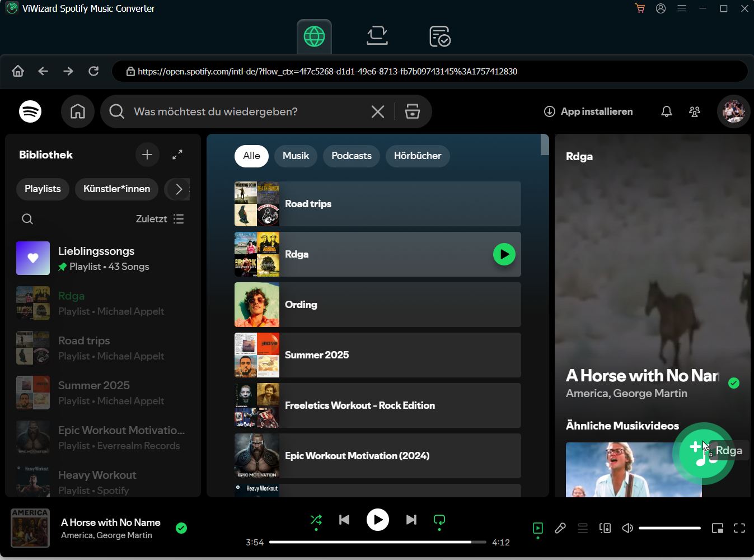This screenshot has height=560, width=754.
Task: Focus the 'Was möchtest du wiedergeben?' search field
Action: click(x=246, y=111)
